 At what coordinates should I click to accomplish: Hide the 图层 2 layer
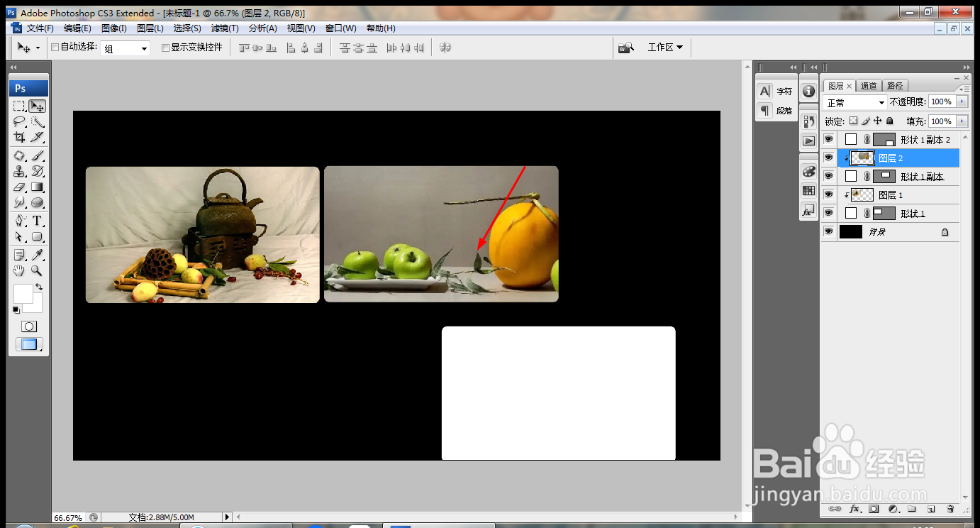click(x=828, y=158)
